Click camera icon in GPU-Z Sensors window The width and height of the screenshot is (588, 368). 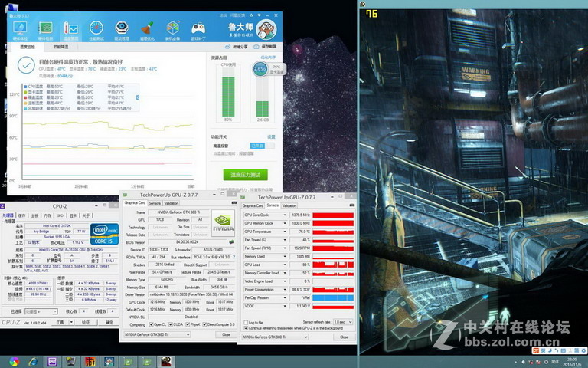click(x=351, y=205)
